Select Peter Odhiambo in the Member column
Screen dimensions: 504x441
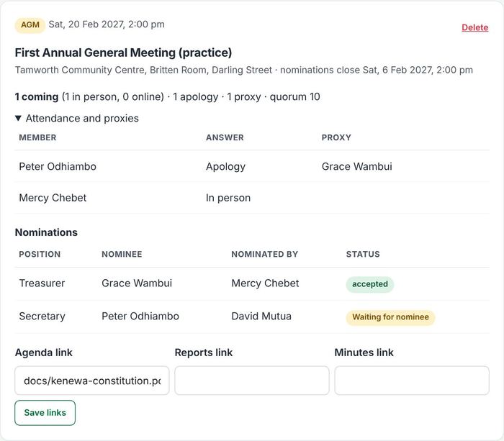(x=58, y=166)
